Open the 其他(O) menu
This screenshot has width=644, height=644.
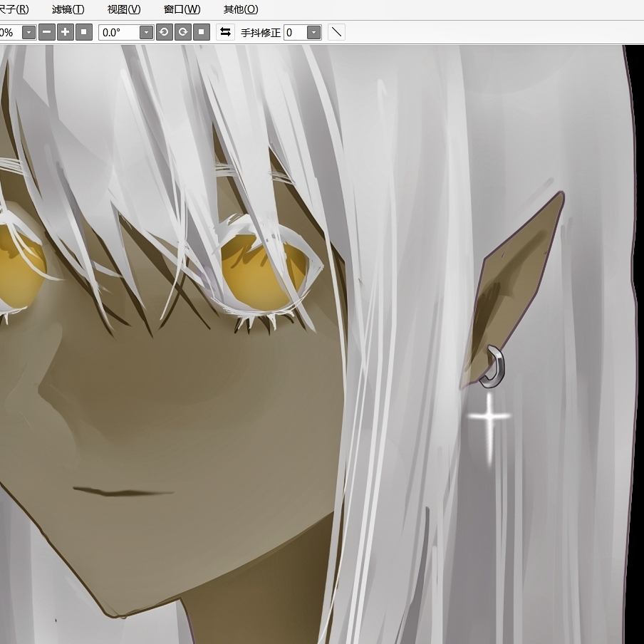click(x=241, y=9)
